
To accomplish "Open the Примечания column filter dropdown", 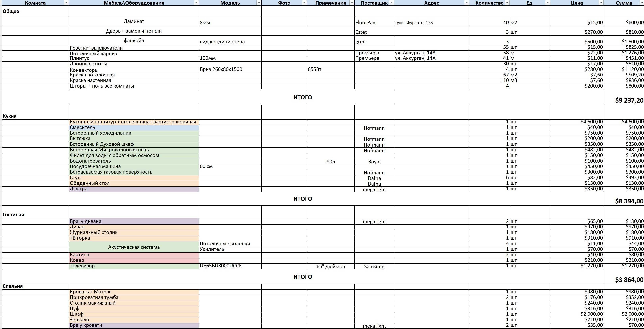I will coord(352,3).
